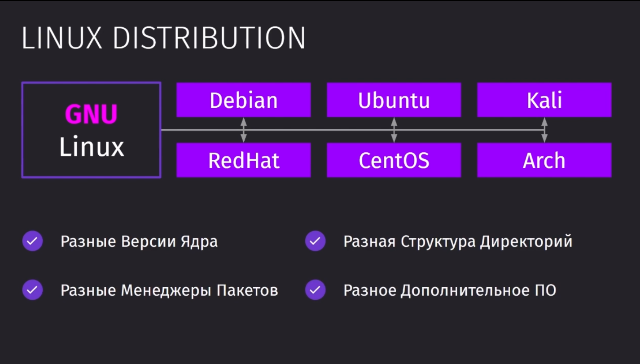Click the GNU Linux outlined box
The width and height of the screenshot is (640, 364).
[x=91, y=130]
